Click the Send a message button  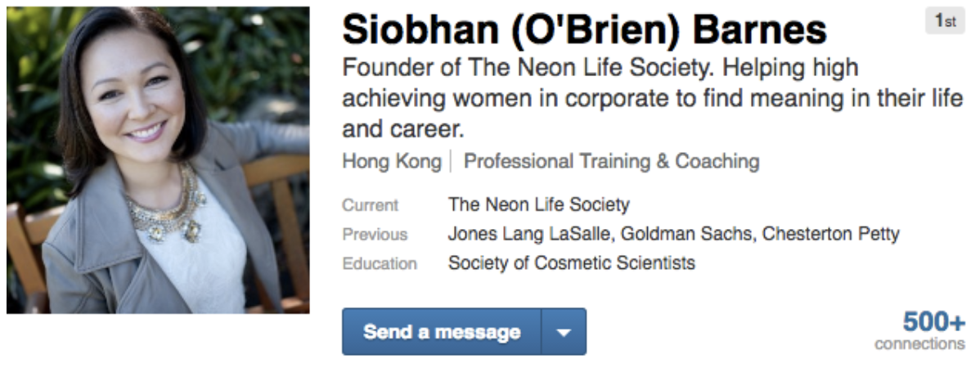(441, 332)
